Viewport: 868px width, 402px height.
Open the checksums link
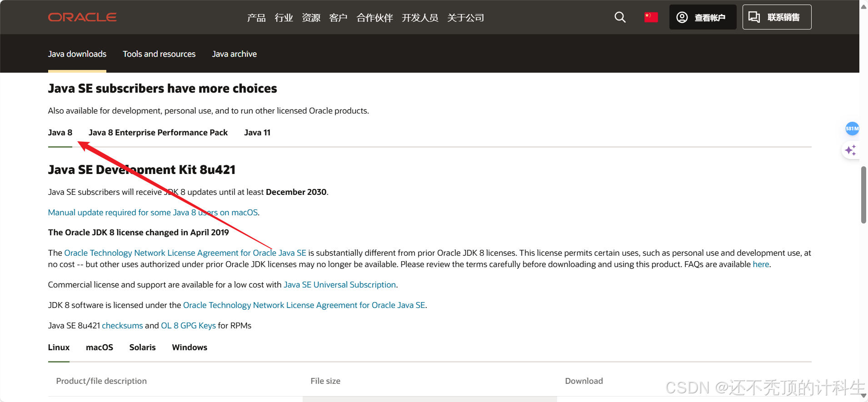(122, 326)
